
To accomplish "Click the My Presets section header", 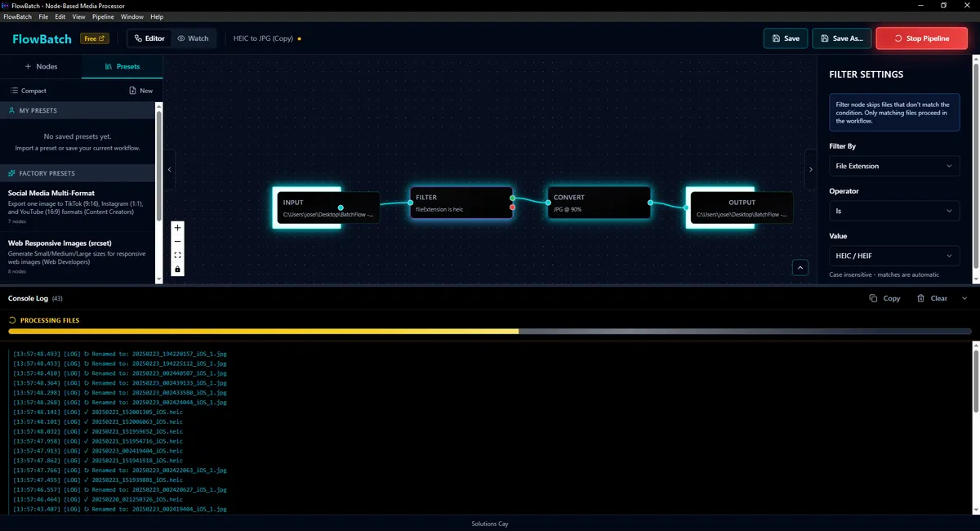I will pos(78,110).
